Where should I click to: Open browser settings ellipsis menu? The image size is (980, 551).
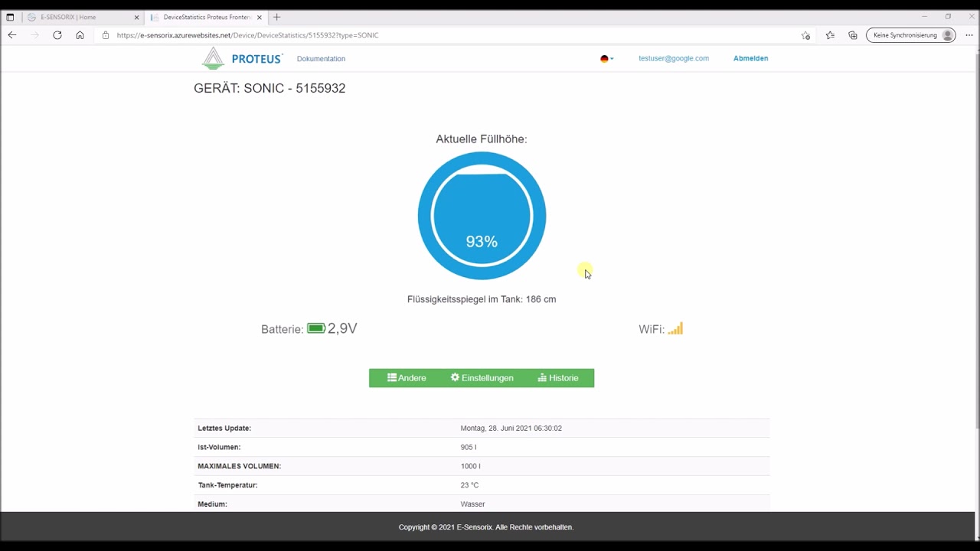point(969,35)
